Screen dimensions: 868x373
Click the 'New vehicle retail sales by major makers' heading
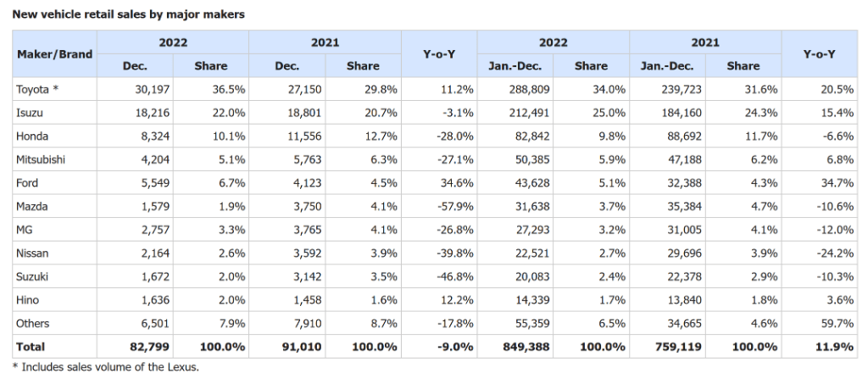(x=129, y=15)
